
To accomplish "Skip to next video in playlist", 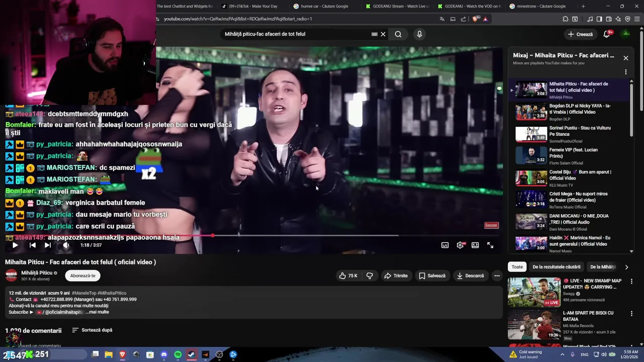I will coord(47,245).
